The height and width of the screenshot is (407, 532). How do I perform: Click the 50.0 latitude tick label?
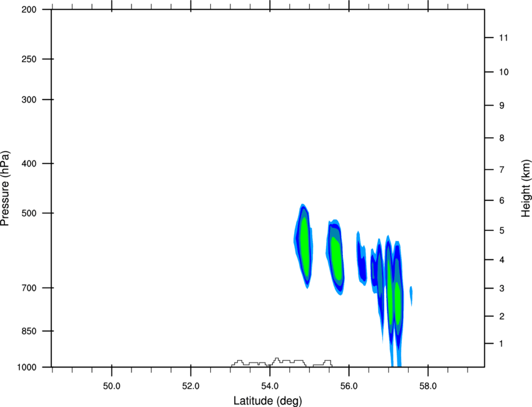111,386
